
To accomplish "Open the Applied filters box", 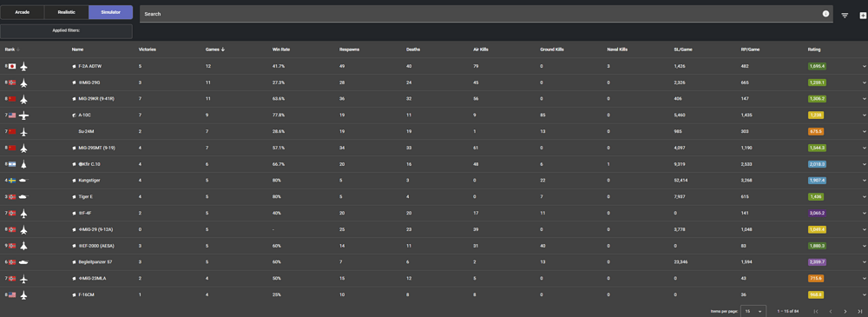I will pyautogui.click(x=67, y=31).
